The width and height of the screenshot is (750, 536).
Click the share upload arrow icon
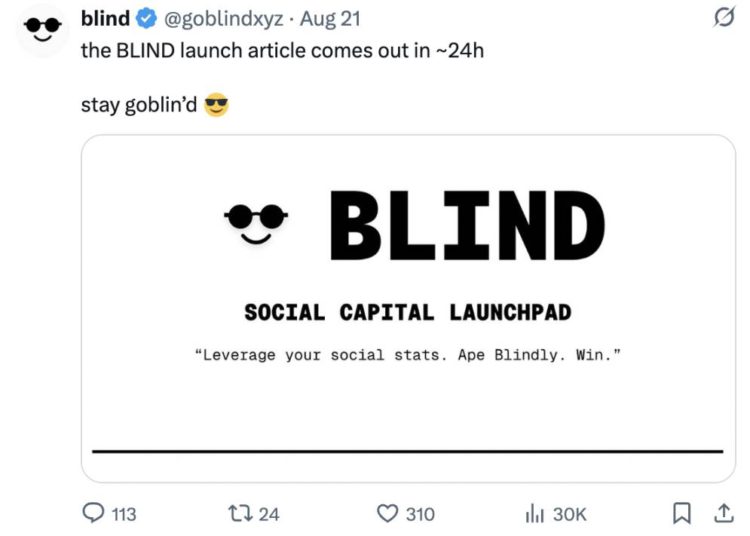point(722,514)
